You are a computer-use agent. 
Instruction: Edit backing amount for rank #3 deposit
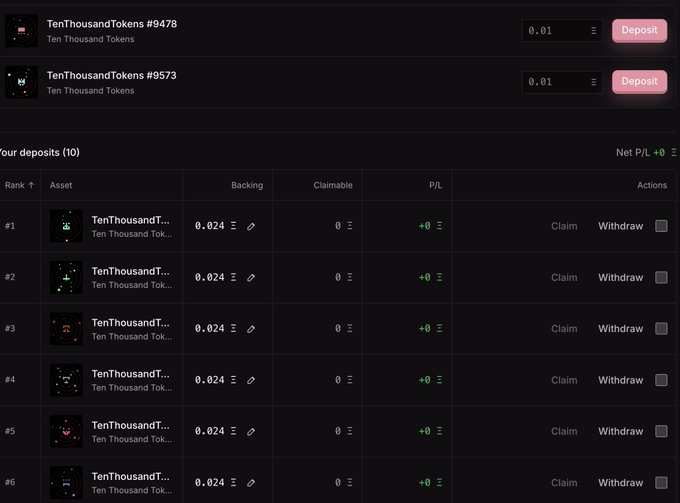point(251,329)
